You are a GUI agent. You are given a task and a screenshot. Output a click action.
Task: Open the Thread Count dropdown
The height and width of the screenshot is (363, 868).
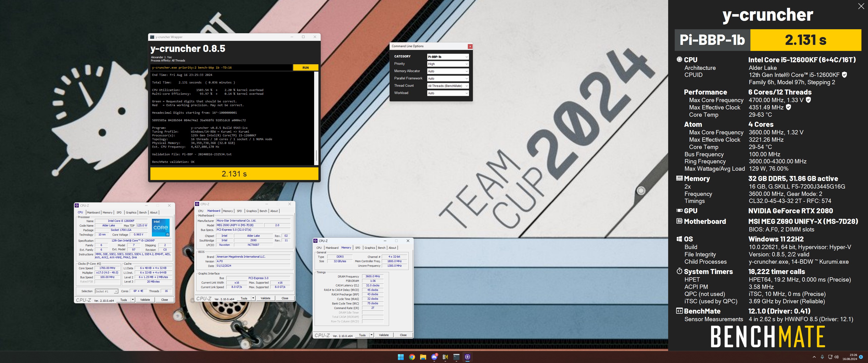(x=448, y=86)
